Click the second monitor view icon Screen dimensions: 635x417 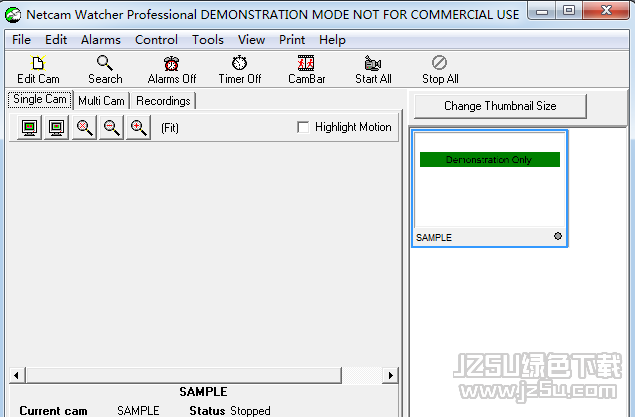point(56,128)
